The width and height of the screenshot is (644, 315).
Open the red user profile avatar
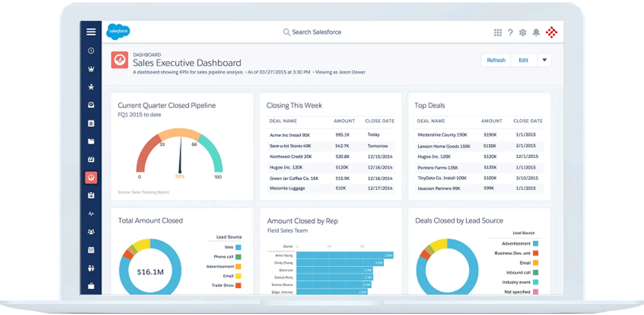pos(551,33)
